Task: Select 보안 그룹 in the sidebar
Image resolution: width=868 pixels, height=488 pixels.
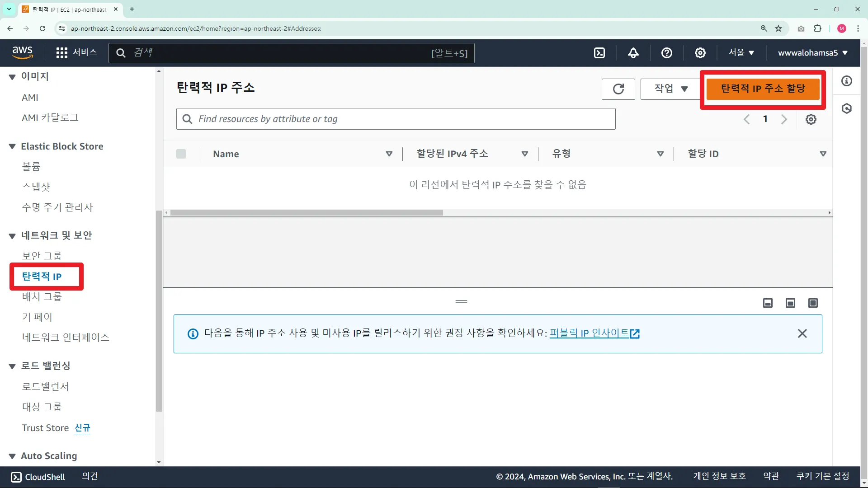Action: click(x=42, y=256)
